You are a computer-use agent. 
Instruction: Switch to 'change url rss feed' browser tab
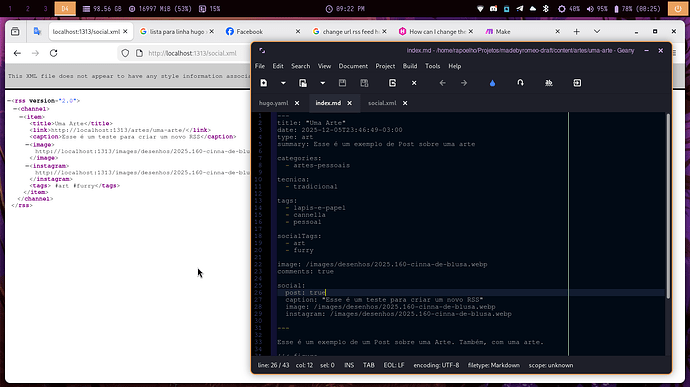[349, 32]
